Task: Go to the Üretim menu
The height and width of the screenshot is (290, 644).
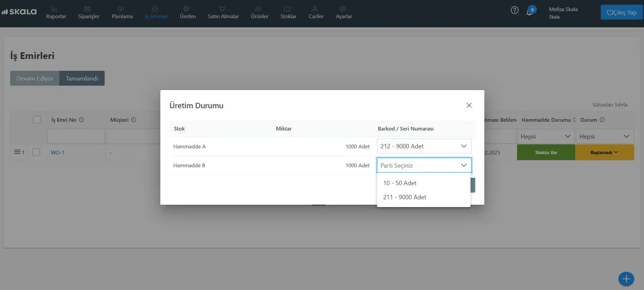Action: 188,12
